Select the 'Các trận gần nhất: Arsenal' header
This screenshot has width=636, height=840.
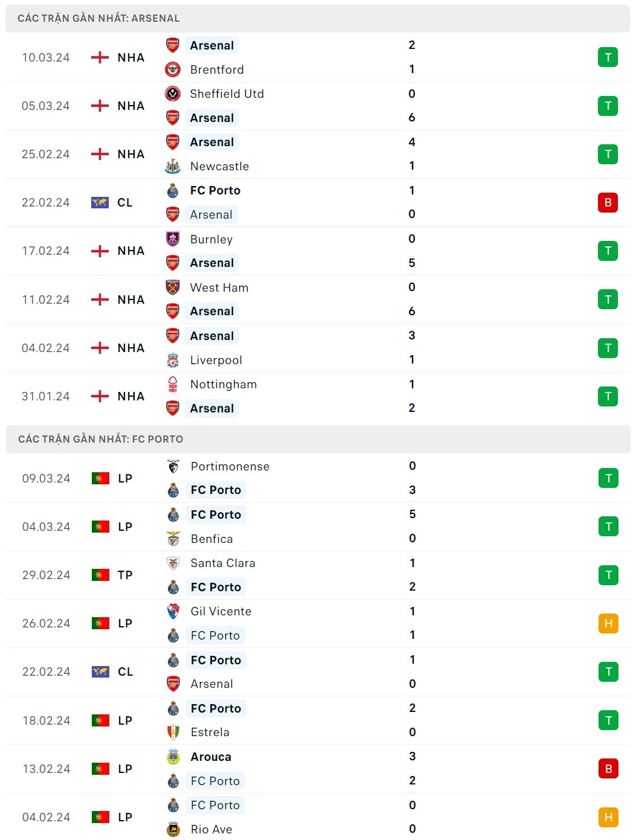click(x=98, y=18)
